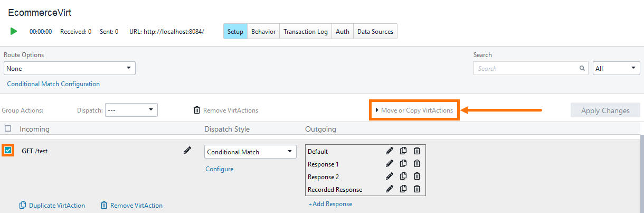Delete the Default response
Viewport: 644px width, 213px height.
point(416,151)
